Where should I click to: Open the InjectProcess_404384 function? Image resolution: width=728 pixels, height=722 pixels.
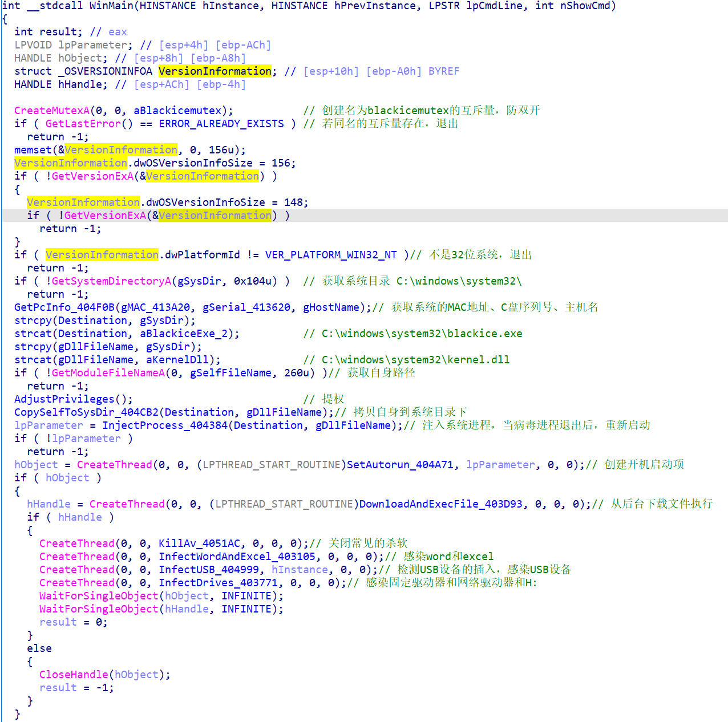(165, 425)
